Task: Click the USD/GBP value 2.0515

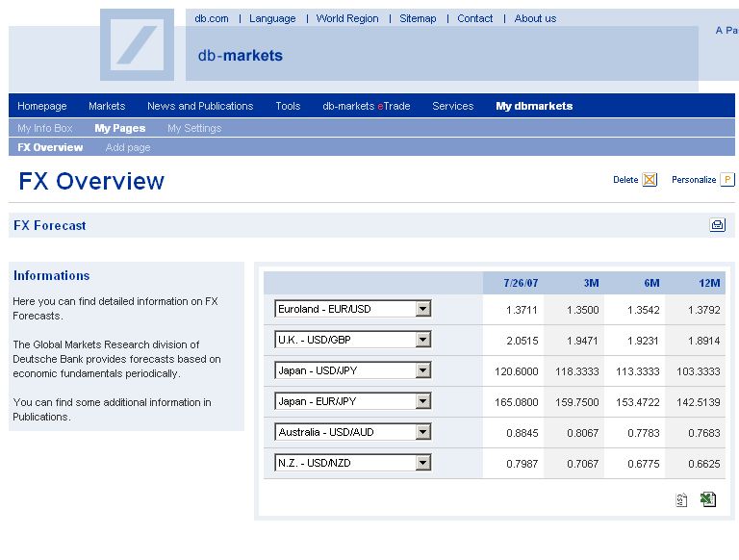Action: coord(522,341)
